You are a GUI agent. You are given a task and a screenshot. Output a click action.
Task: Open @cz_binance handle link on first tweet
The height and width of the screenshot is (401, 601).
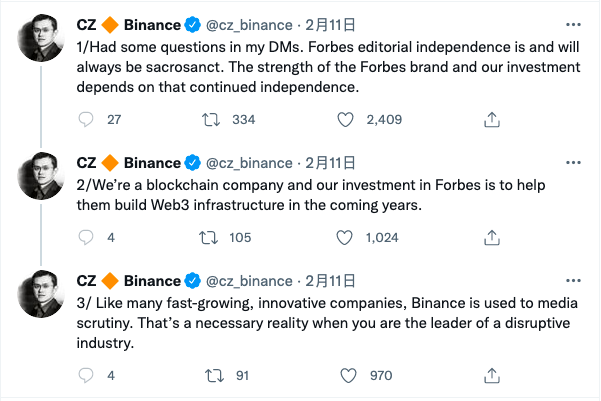point(249,25)
